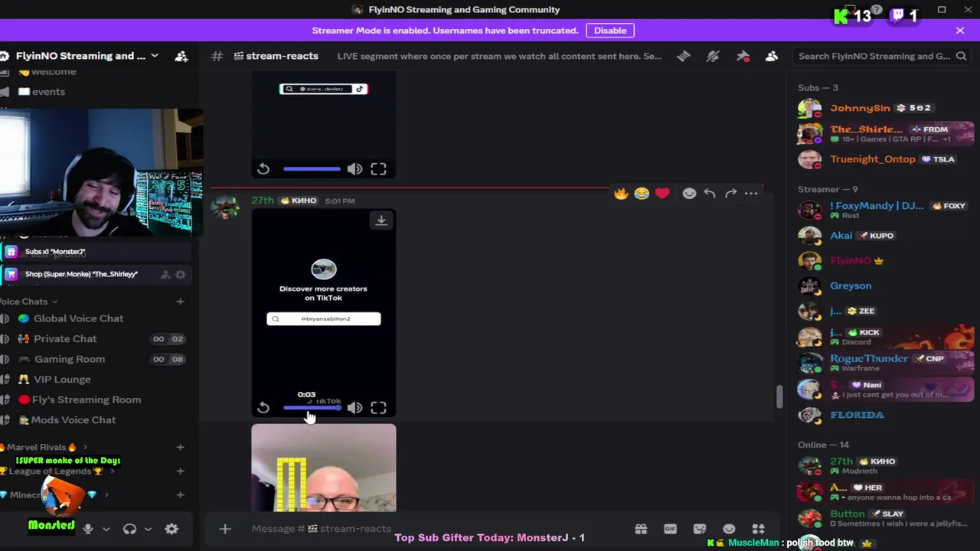The width and height of the screenshot is (980, 551).
Task: Replay the upper scene video
Action: click(263, 169)
